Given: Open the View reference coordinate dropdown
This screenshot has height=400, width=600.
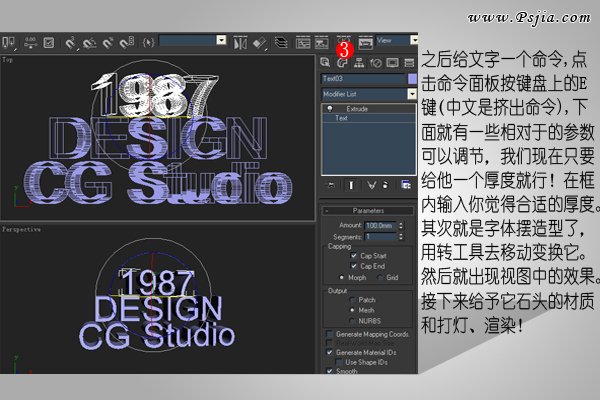Looking at the screenshot, I should click(393, 42).
